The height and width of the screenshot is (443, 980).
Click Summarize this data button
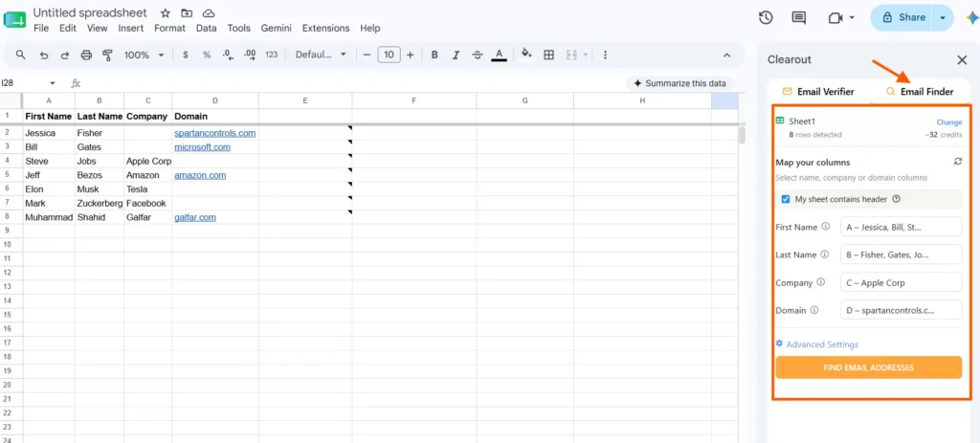pyautogui.click(x=680, y=83)
